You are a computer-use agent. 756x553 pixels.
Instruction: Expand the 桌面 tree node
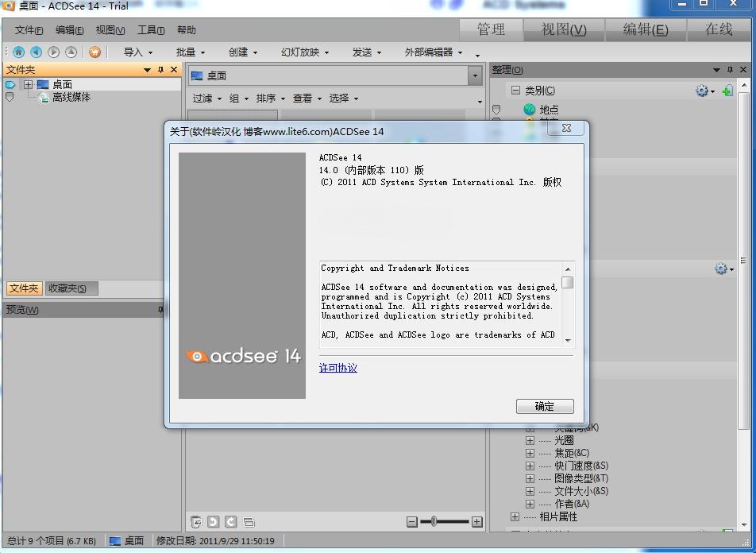point(29,84)
